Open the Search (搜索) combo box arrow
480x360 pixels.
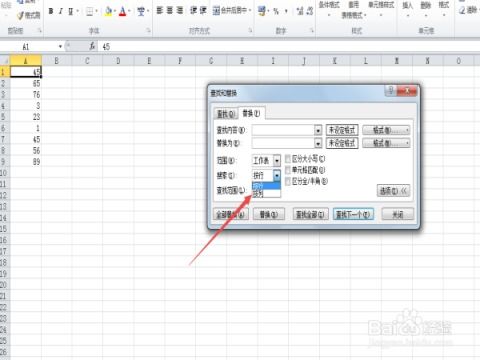277,175
